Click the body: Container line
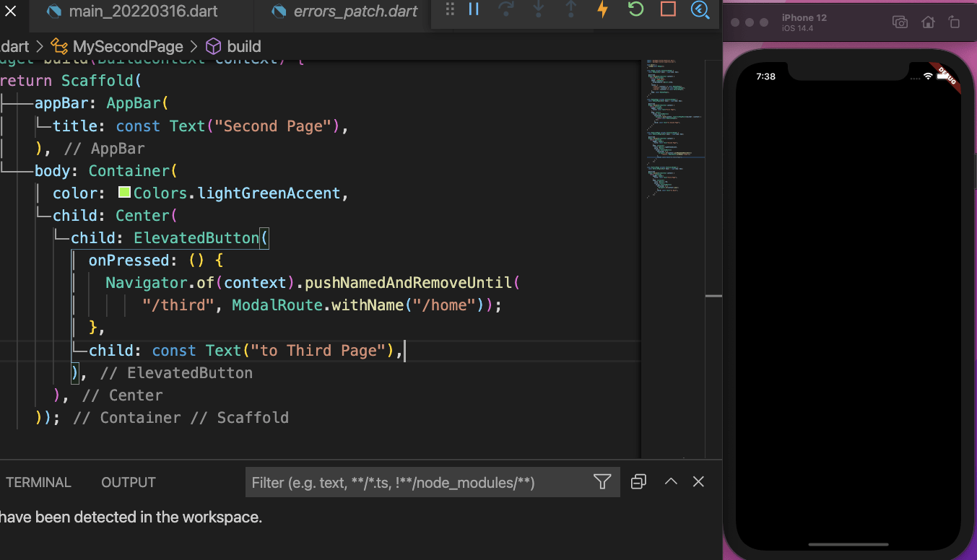This screenshot has height=560, width=977. [106, 171]
